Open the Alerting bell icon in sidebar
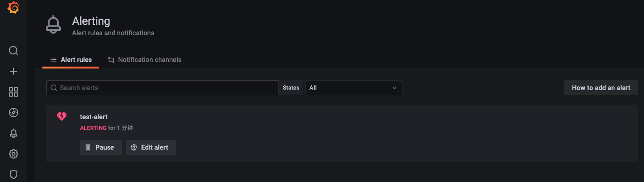The width and height of the screenshot is (644, 182). (14, 133)
